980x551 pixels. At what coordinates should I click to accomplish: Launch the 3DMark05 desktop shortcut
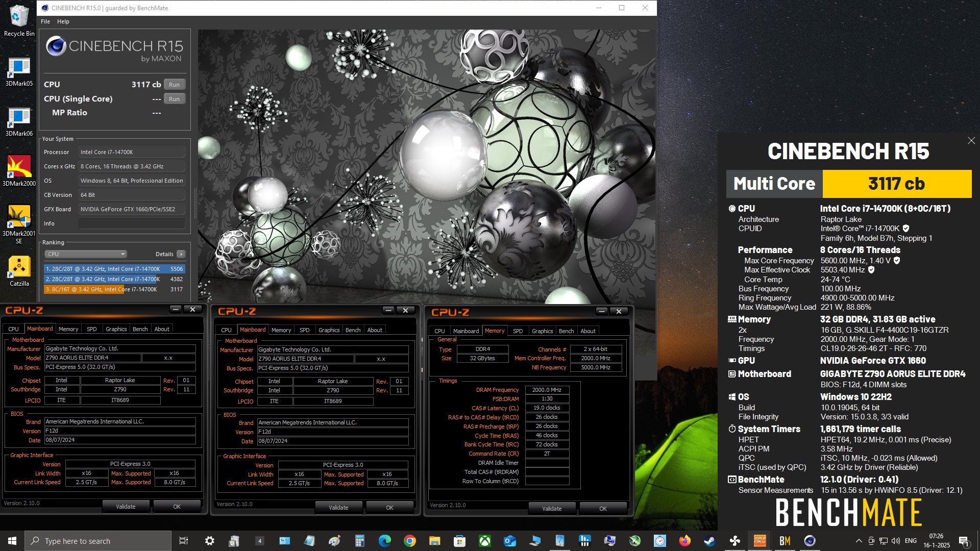(x=19, y=71)
